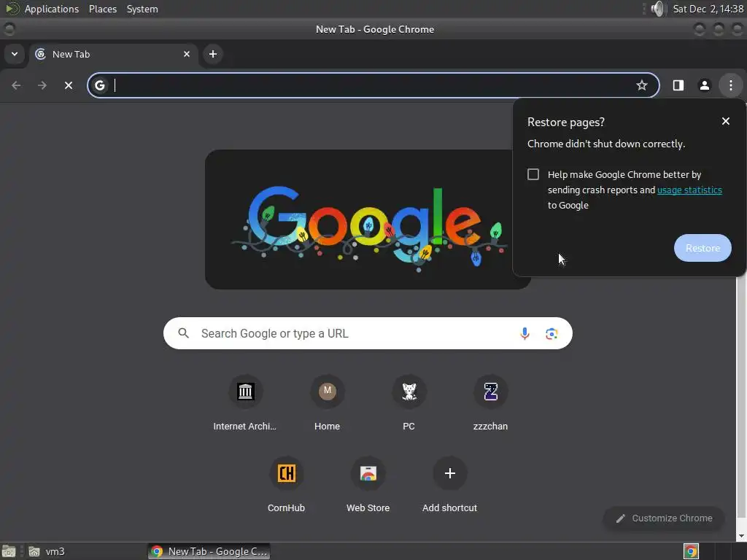Click the Restore button
Screen dimensions: 747x560
(x=703, y=248)
